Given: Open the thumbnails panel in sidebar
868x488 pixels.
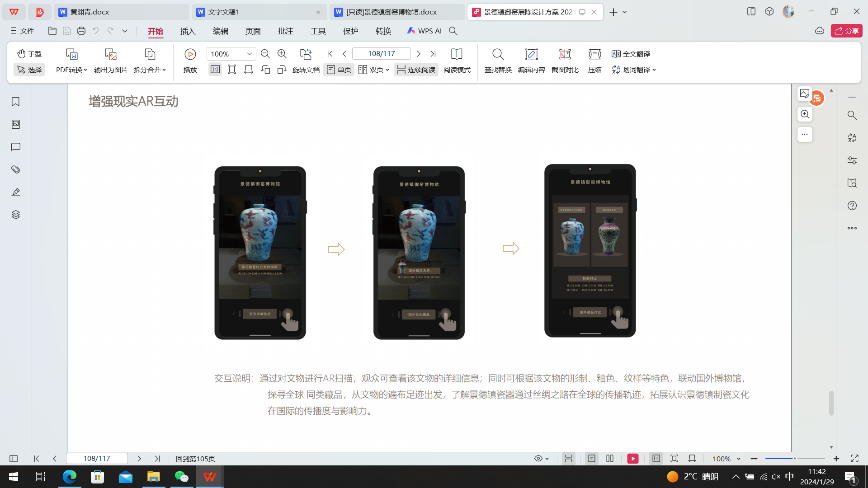Looking at the screenshot, I should coord(16,124).
